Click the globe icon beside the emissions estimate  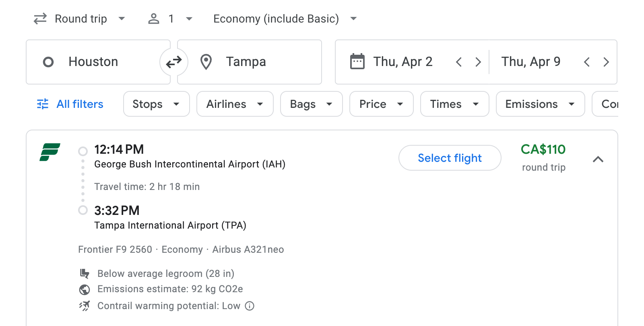pos(85,289)
